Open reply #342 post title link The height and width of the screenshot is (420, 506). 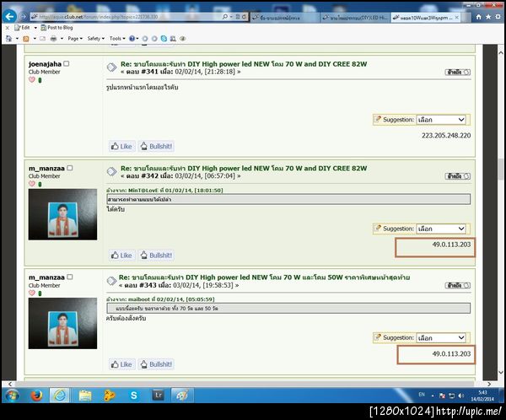[244, 168]
